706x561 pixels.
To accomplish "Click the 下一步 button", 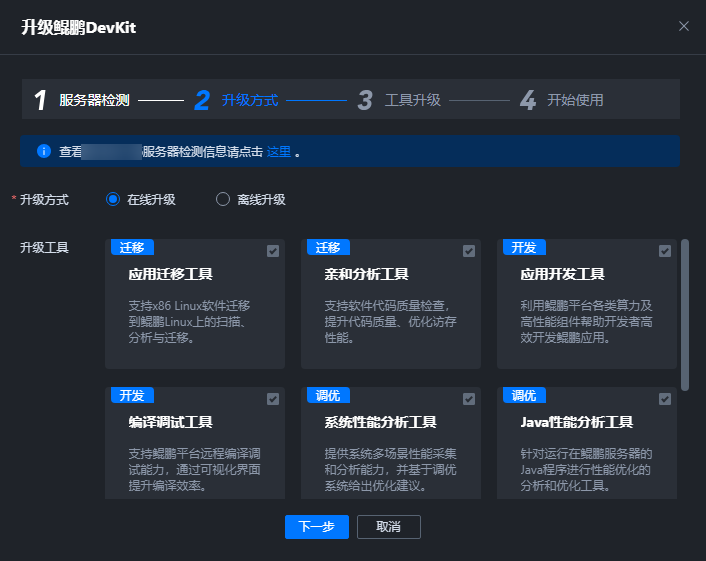I will [x=317, y=527].
